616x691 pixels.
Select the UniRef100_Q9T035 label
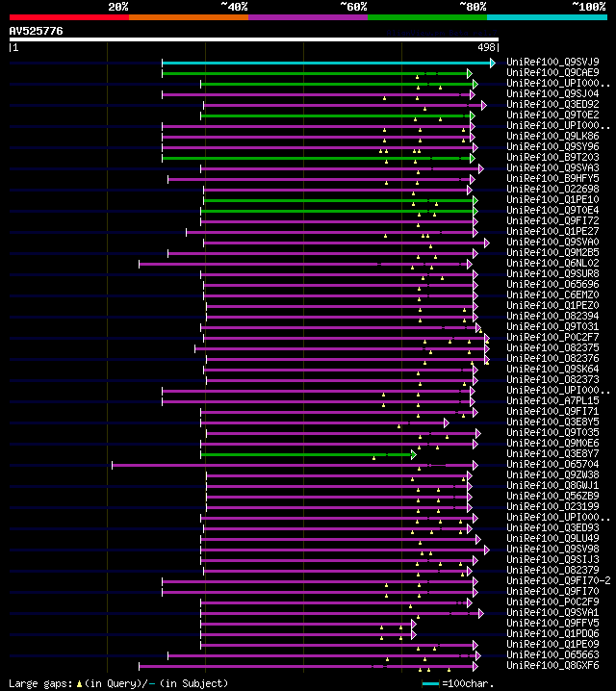[x=552, y=432]
